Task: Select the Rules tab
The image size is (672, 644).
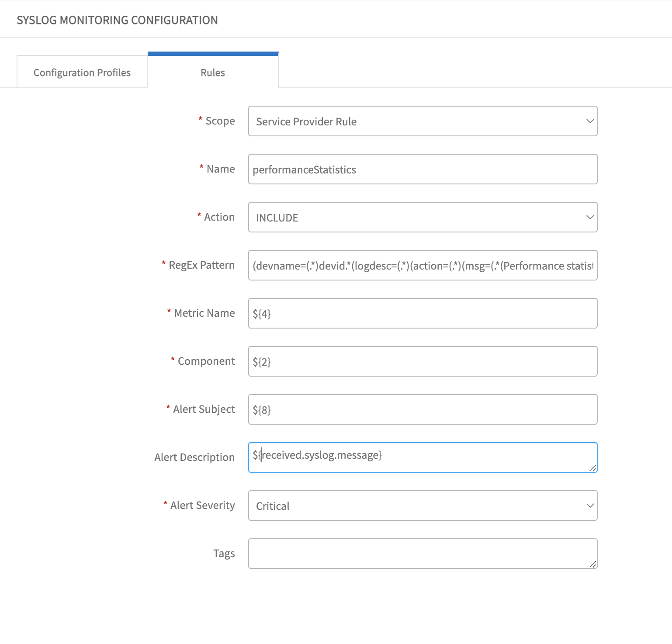Action: (212, 73)
